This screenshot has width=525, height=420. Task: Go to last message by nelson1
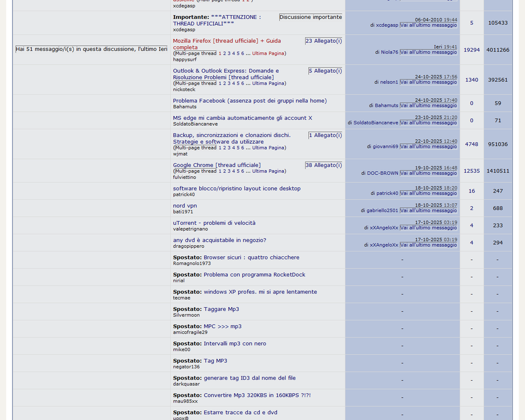coord(428,82)
